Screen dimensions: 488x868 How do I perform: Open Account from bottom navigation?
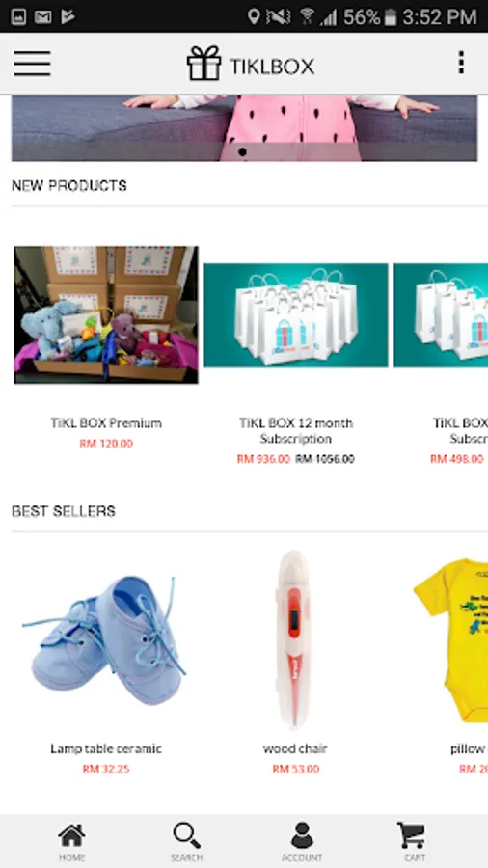(302, 841)
